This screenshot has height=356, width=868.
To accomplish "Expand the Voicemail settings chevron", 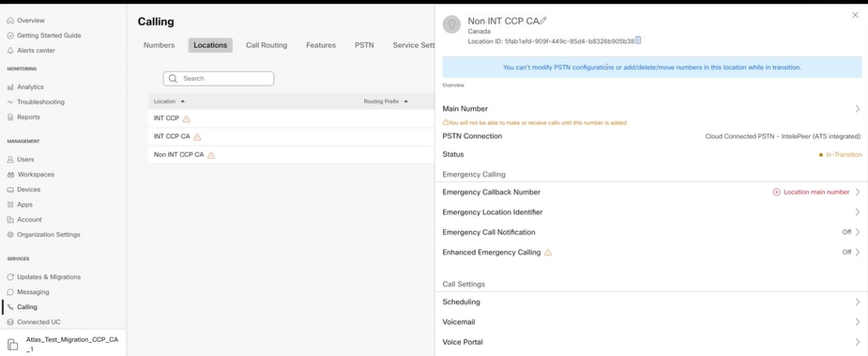I will 857,322.
